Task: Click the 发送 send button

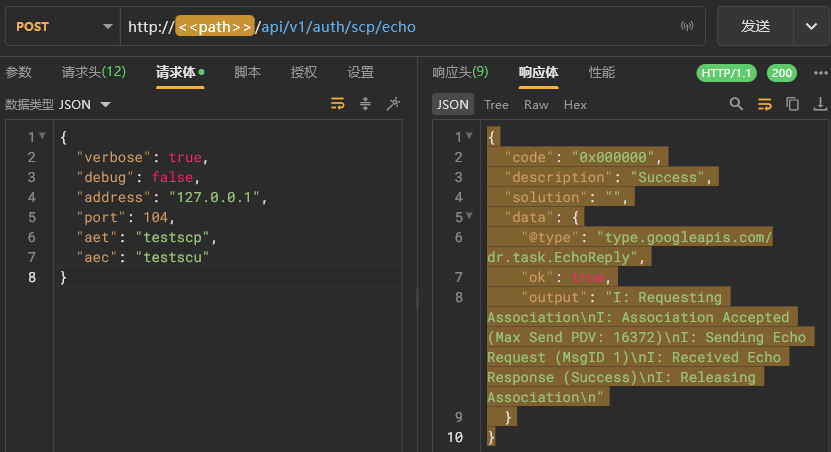Action: pos(755,27)
